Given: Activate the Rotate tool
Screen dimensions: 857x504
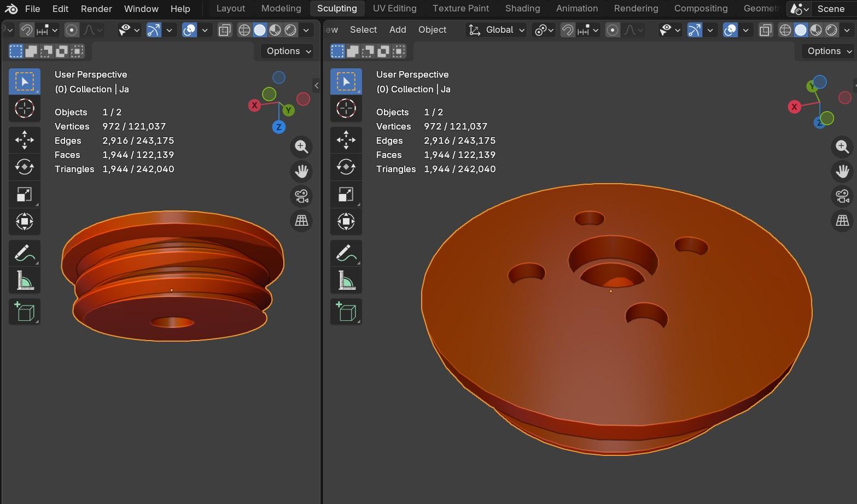Looking at the screenshot, I should tap(25, 167).
